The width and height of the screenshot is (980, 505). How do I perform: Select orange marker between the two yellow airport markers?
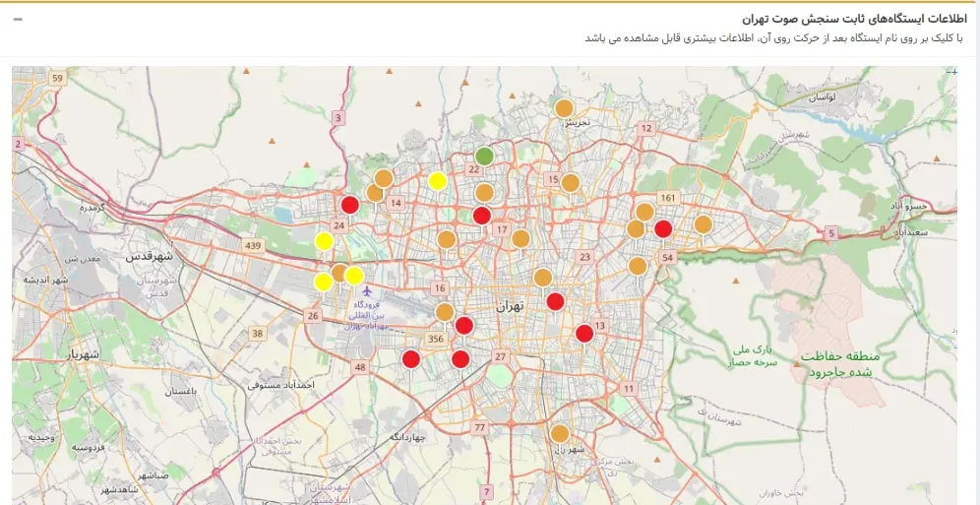[338, 273]
